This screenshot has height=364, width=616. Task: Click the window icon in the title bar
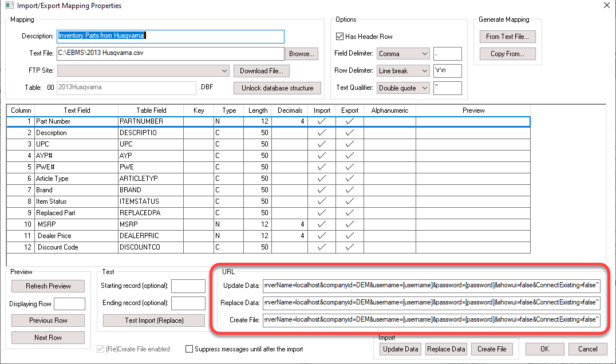pyautogui.click(x=9, y=6)
